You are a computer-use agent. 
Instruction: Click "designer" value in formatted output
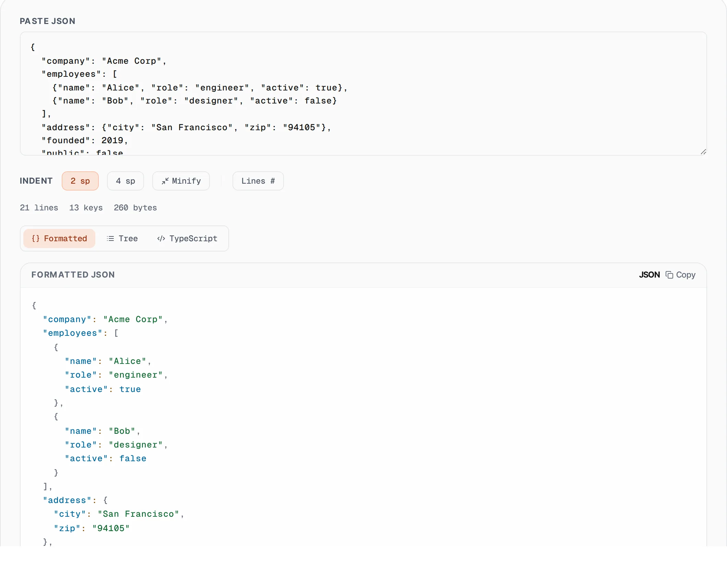tap(135, 445)
